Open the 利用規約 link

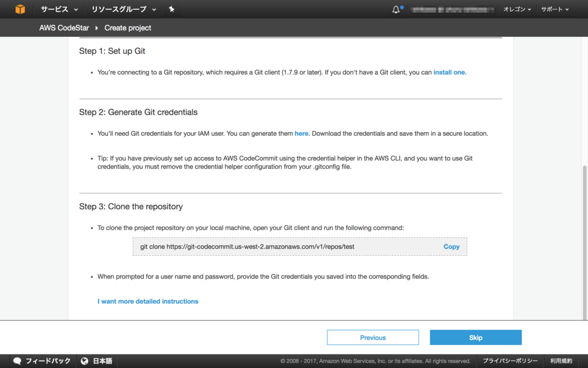[561, 361]
